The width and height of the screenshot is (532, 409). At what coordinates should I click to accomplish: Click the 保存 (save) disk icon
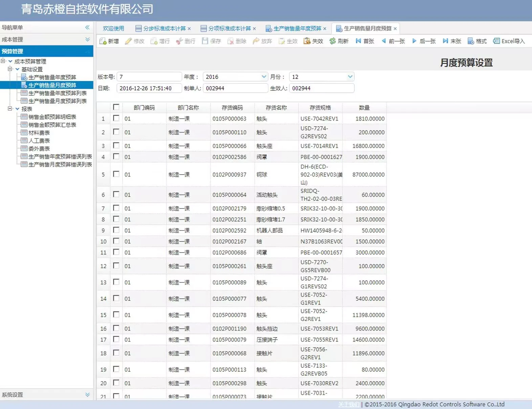pyautogui.click(x=205, y=41)
